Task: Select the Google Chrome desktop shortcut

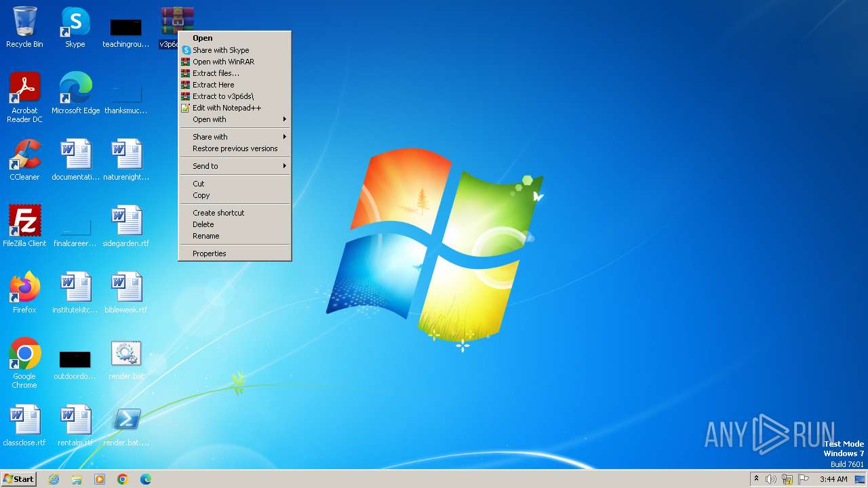Action: click(x=24, y=363)
